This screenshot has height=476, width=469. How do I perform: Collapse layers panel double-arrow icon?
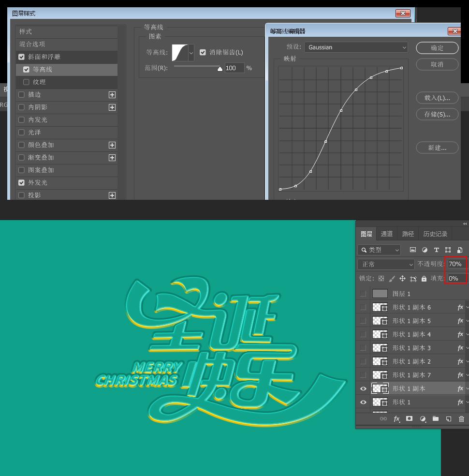coord(465,224)
